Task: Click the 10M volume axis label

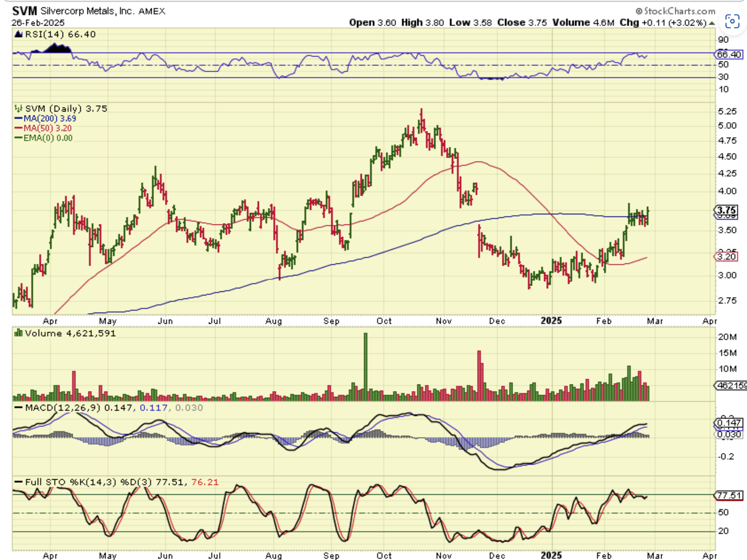Action: tap(727, 369)
